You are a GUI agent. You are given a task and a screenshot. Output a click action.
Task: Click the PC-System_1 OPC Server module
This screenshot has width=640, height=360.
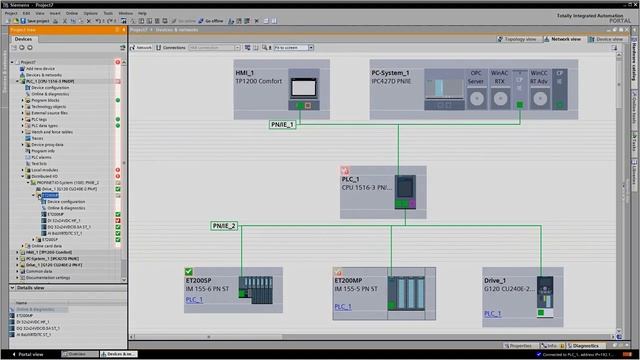tap(476, 89)
